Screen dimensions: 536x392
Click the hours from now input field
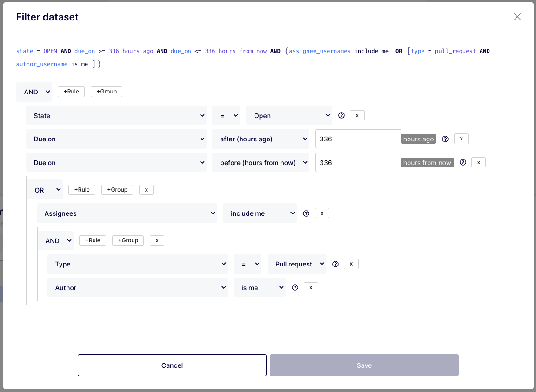[357, 163]
